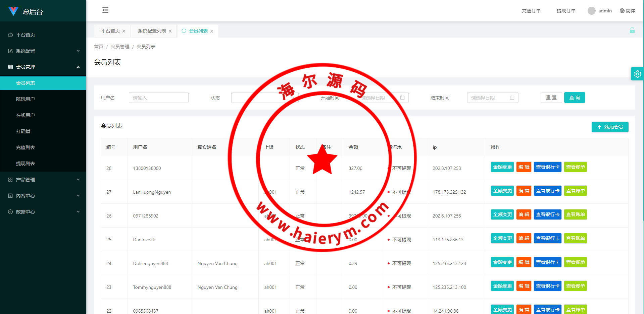This screenshot has width=644, height=314.
Task: Click calendar icon in 结束时间 date field
Action: (x=512, y=98)
